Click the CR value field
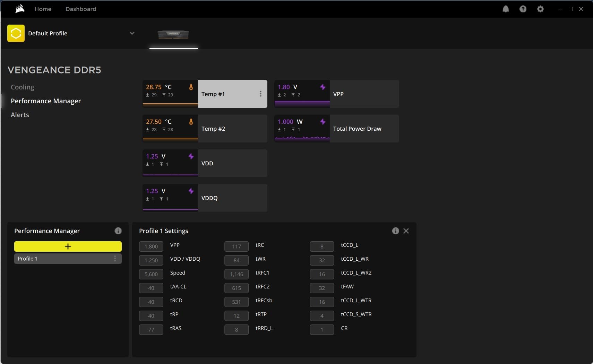This screenshot has height=364, width=593. (322, 330)
